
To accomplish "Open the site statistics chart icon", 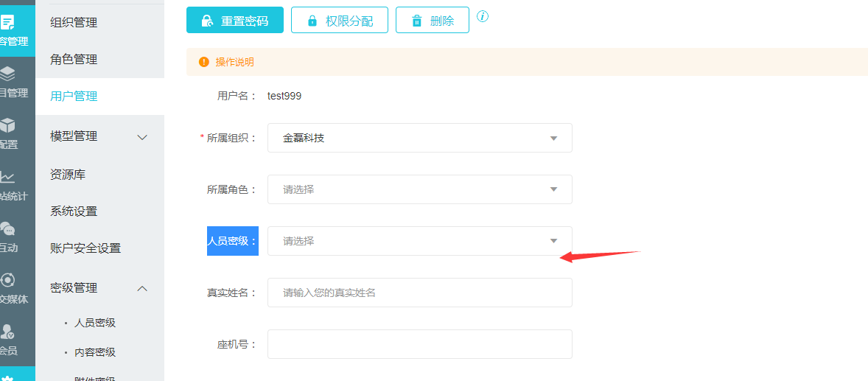I will (x=7, y=177).
